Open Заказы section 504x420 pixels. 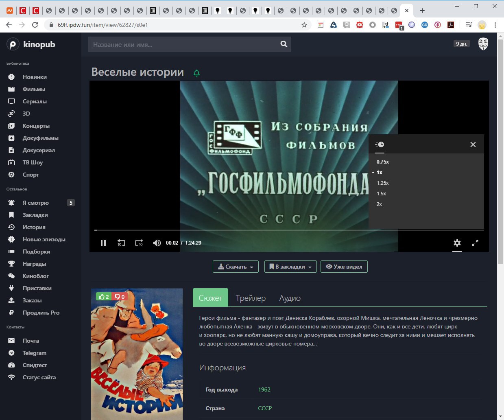coord(32,300)
